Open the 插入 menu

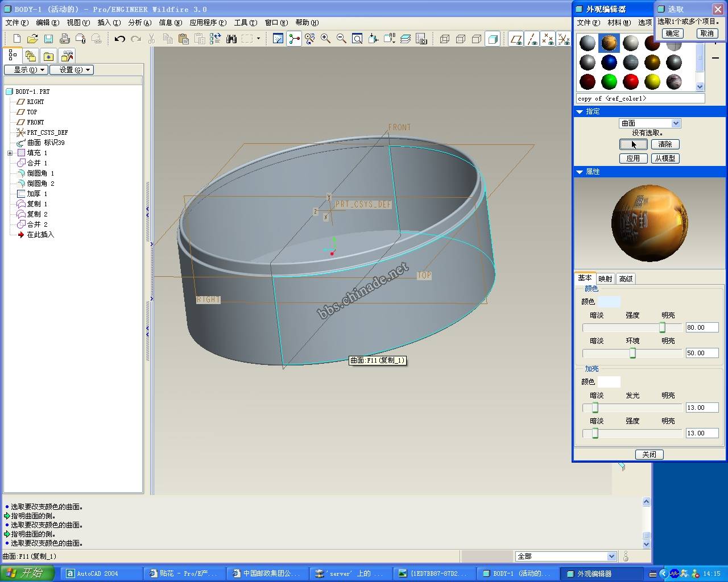(109, 23)
